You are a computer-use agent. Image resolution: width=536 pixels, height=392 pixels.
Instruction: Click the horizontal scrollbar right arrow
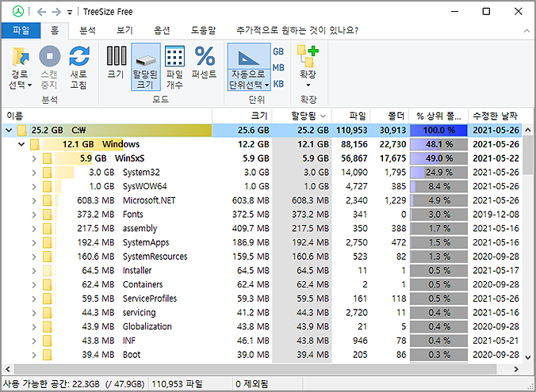point(516,369)
